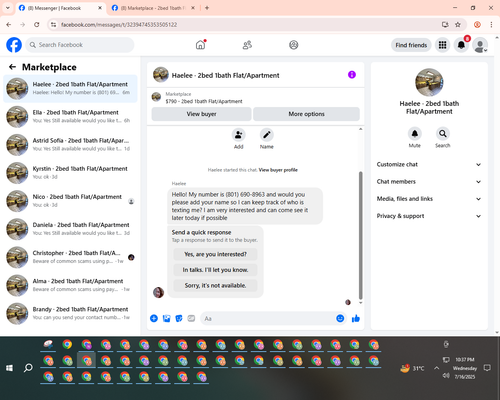500x400 pixels.
Task: Reload the page
Action: (37, 25)
